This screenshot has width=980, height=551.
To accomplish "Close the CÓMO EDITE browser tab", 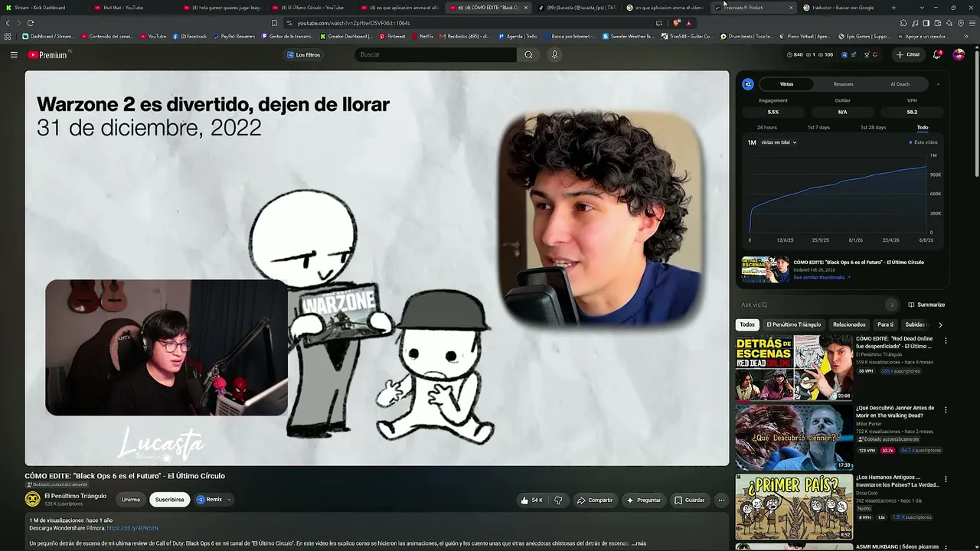I will tap(525, 8).
